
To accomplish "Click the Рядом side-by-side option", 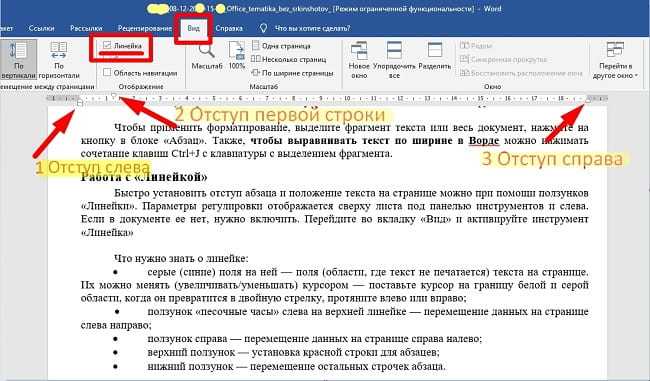I will click(476, 46).
